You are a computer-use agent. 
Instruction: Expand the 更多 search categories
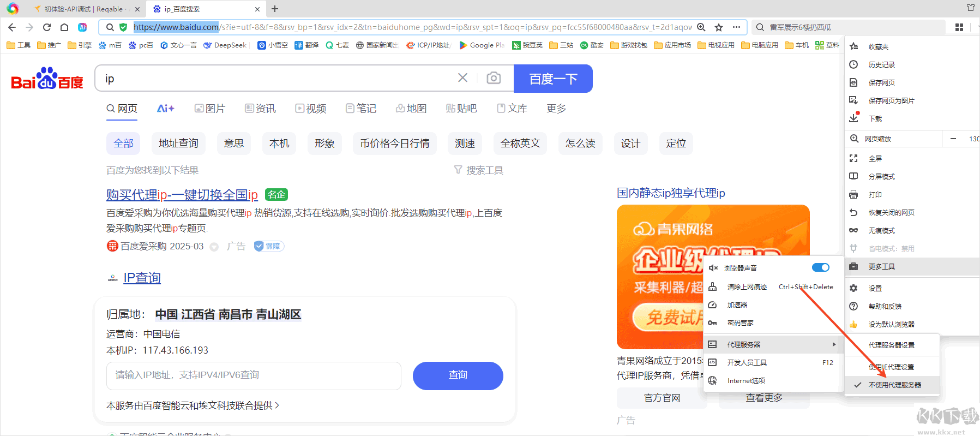click(556, 109)
